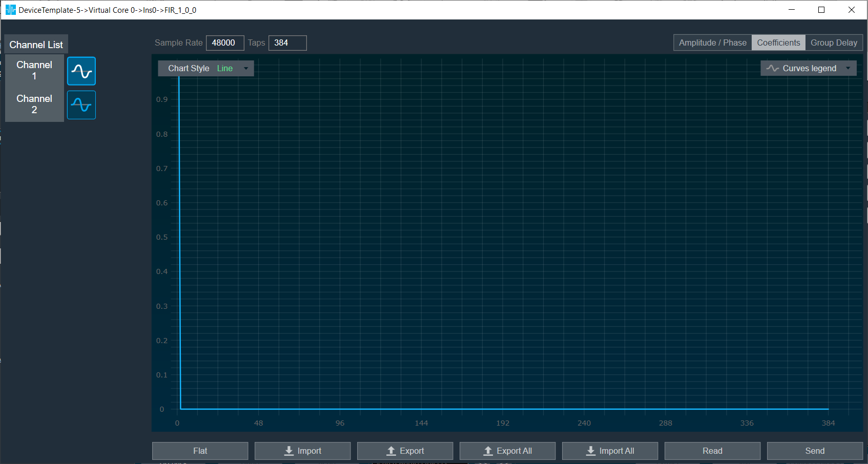Expand the Curves legend dropdown
The image size is (868, 464).
click(x=809, y=68)
